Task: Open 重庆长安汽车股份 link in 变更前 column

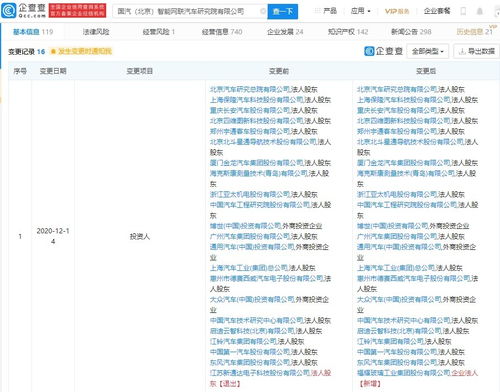Action: tap(250, 110)
